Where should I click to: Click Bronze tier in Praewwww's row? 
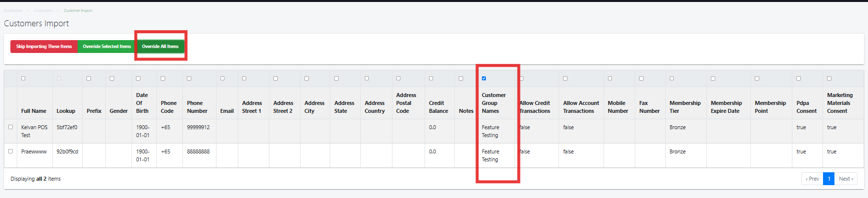678,151
